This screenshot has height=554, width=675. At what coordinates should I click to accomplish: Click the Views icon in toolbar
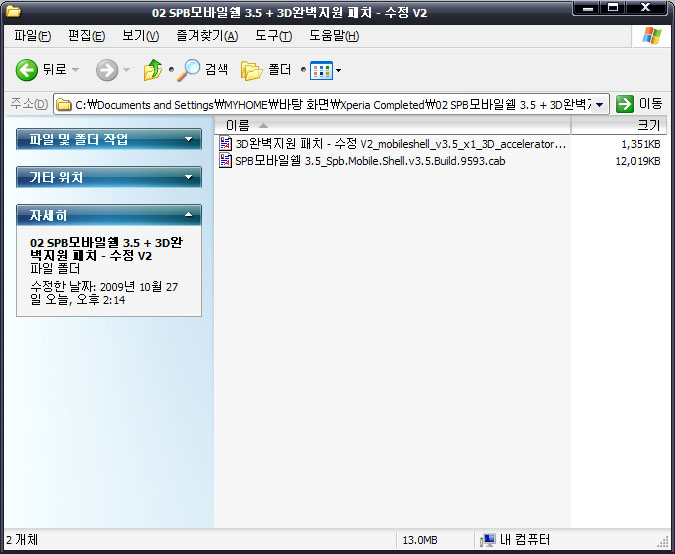(321, 70)
